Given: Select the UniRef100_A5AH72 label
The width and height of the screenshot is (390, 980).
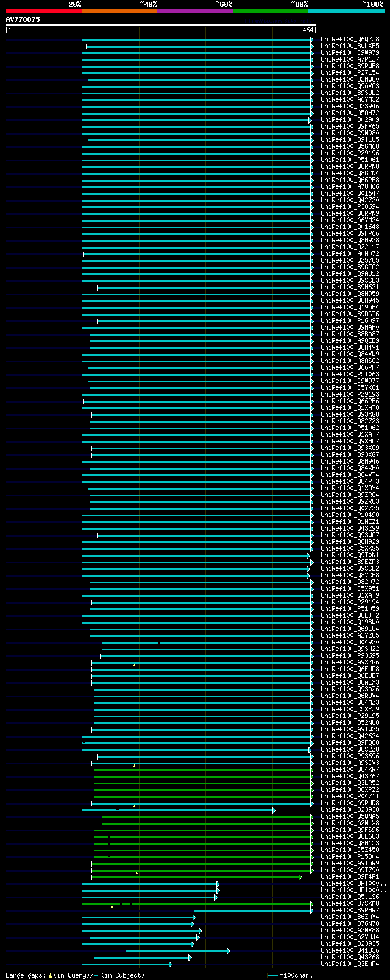Looking at the screenshot, I should point(350,113).
